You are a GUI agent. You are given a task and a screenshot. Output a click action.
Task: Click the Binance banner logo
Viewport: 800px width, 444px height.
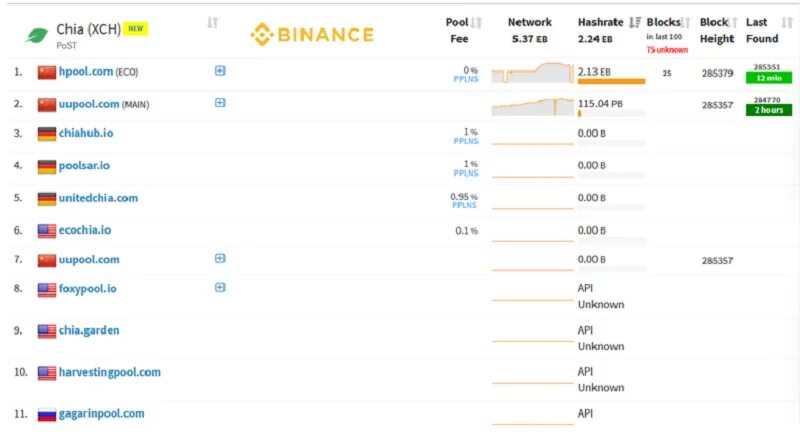[x=312, y=35]
